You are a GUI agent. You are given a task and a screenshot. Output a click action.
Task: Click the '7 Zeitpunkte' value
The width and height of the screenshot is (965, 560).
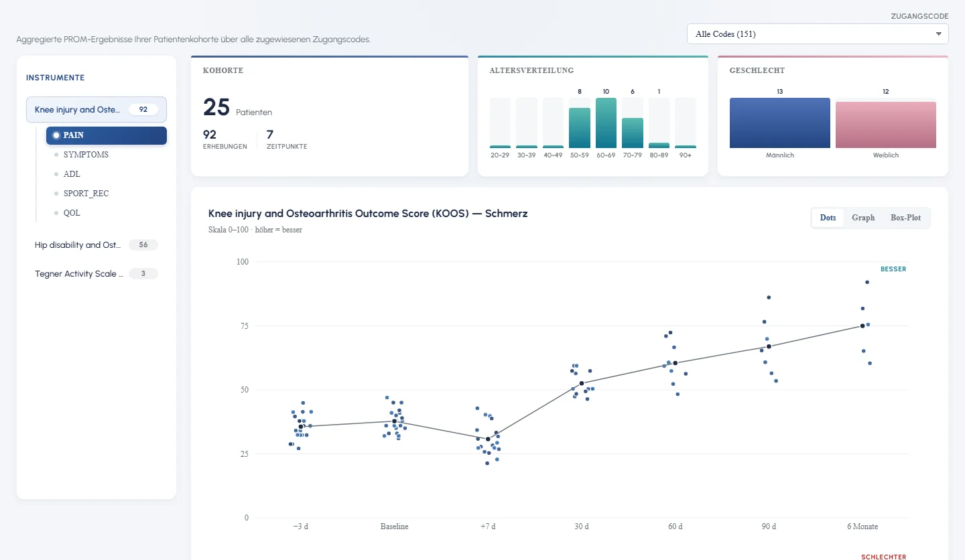[x=287, y=139]
